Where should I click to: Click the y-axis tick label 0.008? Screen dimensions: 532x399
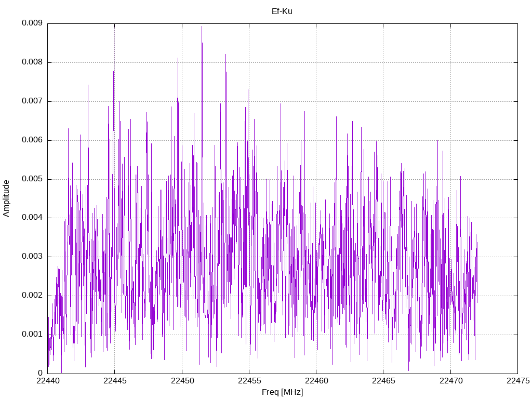pyautogui.click(x=32, y=62)
